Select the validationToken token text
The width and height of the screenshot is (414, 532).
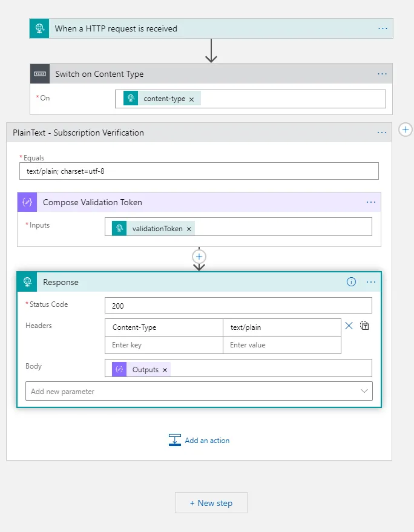point(157,229)
